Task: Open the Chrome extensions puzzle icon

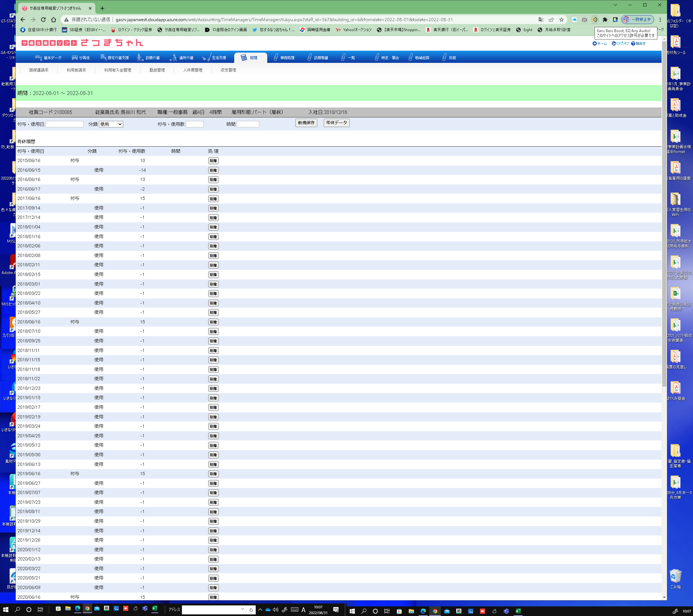Action: 605,20
